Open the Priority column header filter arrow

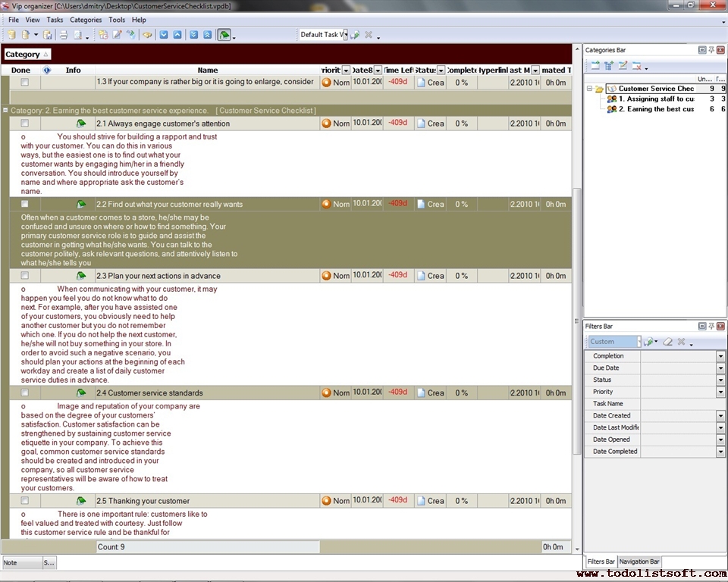(346, 70)
